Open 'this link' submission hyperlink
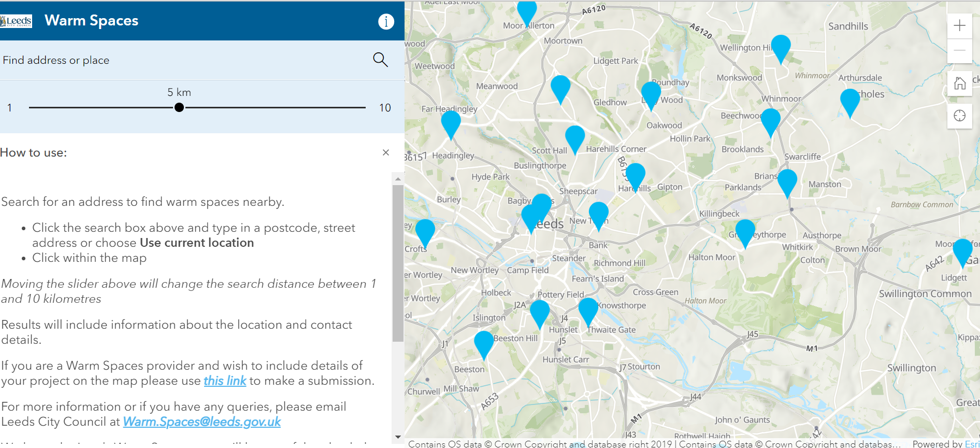980x448 pixels. coord(225,381)
